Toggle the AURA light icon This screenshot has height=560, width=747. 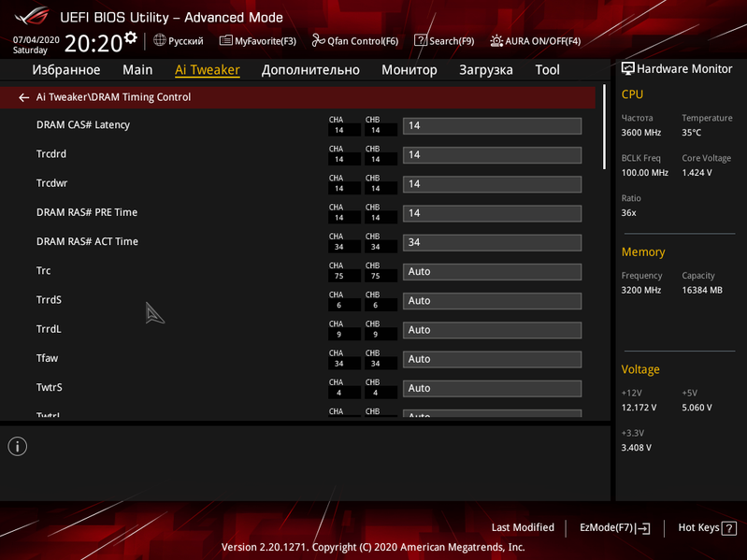[x=496, y=40]
